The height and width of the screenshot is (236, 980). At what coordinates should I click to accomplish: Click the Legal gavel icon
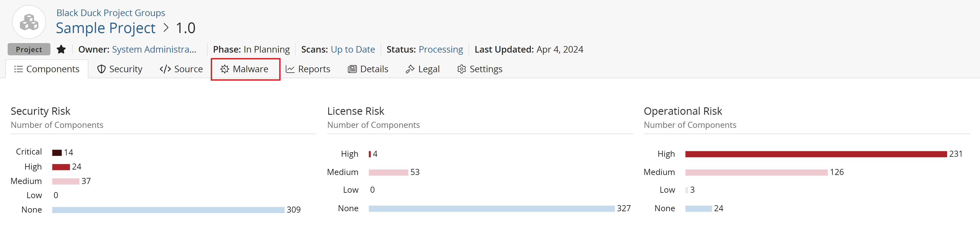click(410, 69)
